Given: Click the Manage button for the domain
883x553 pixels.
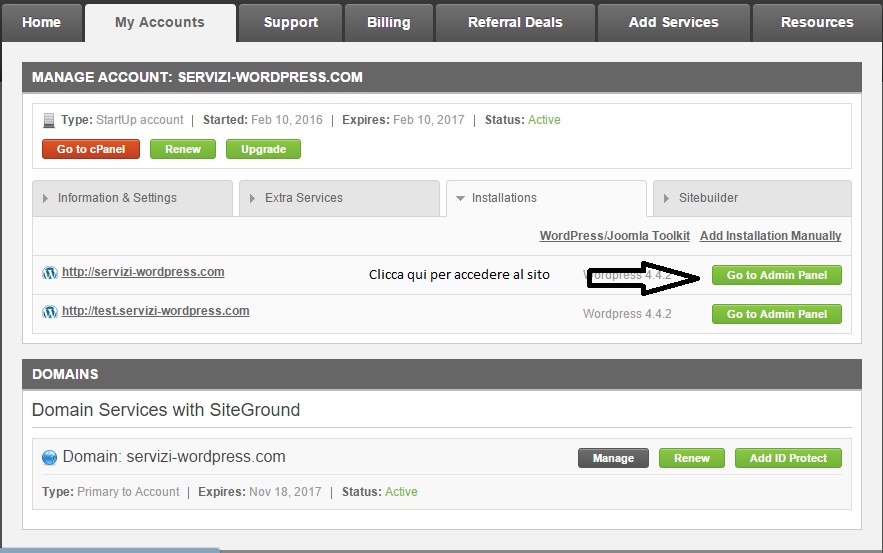Looking at the screenshot, I should click(x=613, y=458).
